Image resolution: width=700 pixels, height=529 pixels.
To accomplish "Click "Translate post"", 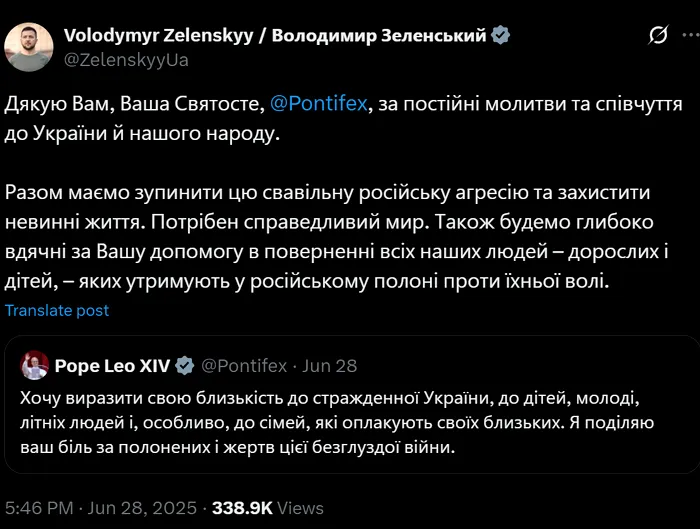I will 57,310.
